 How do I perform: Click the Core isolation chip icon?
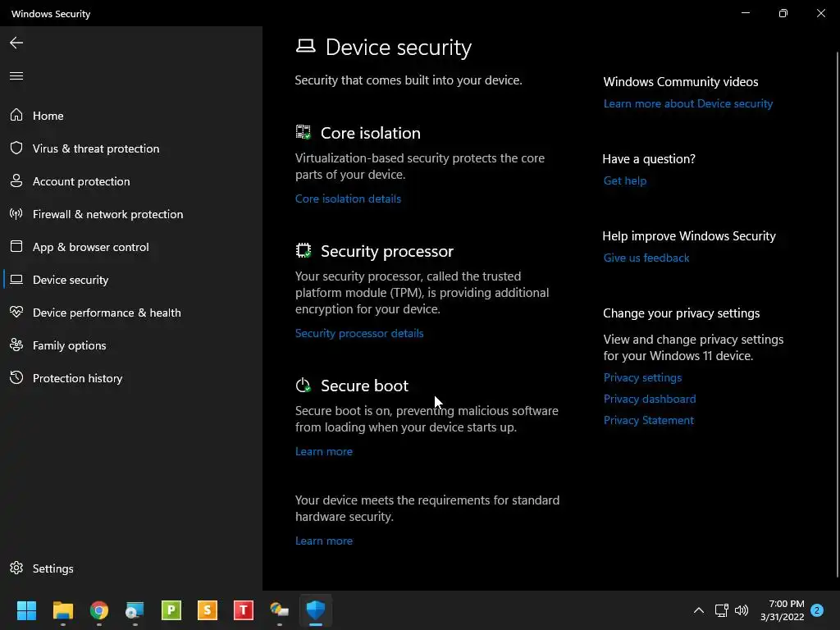point(304,132)
